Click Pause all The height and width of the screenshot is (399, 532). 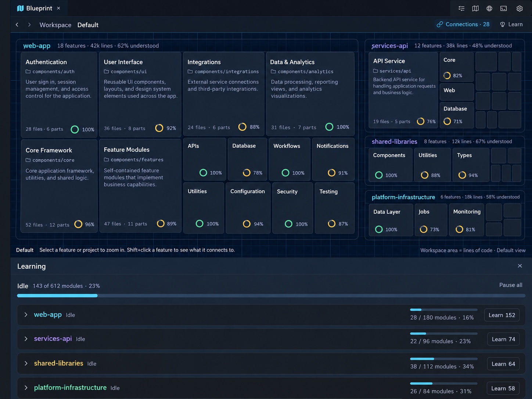click(x=511, y=285)
